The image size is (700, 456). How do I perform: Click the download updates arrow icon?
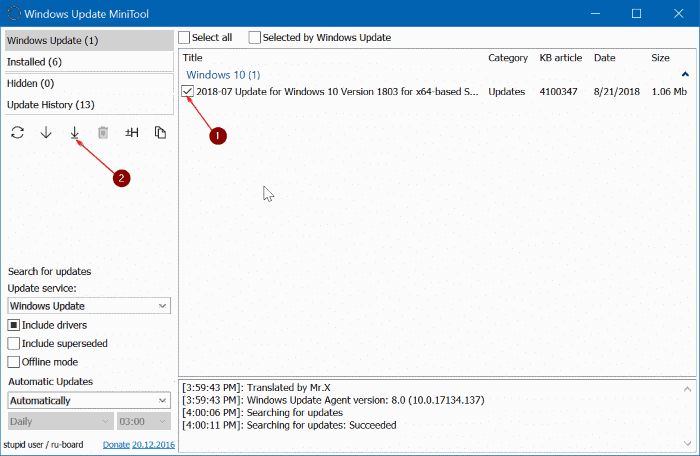[46, 133]
